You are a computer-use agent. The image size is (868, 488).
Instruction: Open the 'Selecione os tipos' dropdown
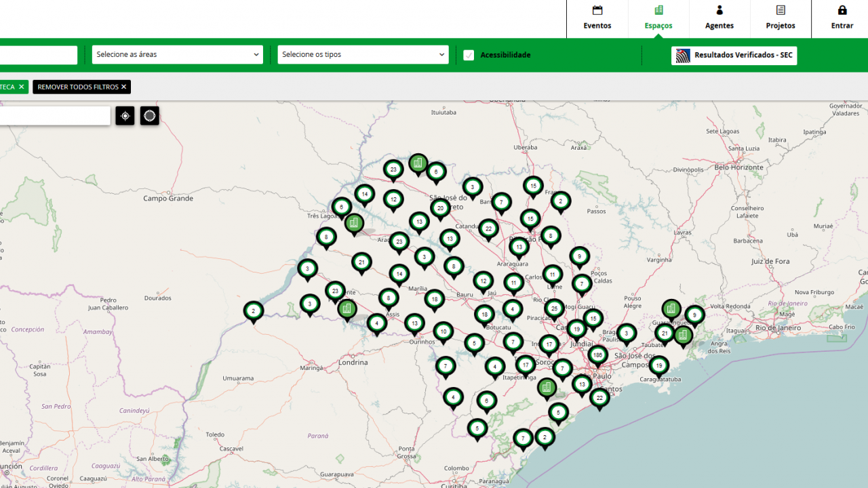pyautogui.click(x=363, y=55)
